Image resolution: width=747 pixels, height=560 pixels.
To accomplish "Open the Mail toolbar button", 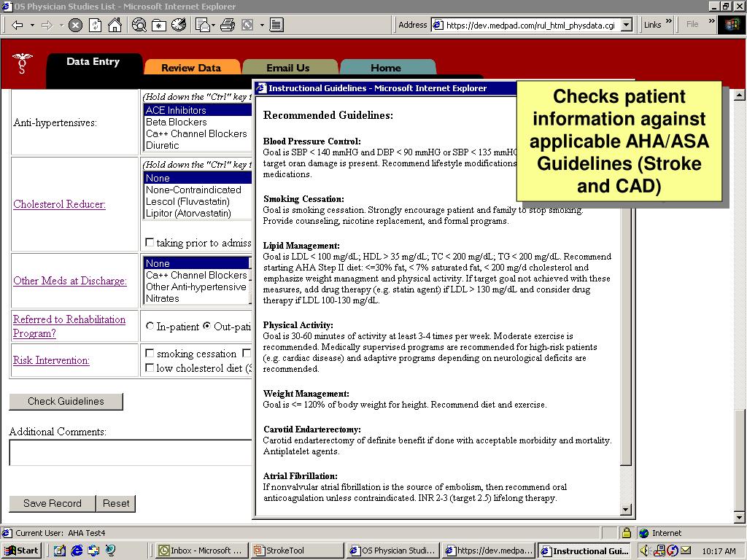I will coord(204,25).
